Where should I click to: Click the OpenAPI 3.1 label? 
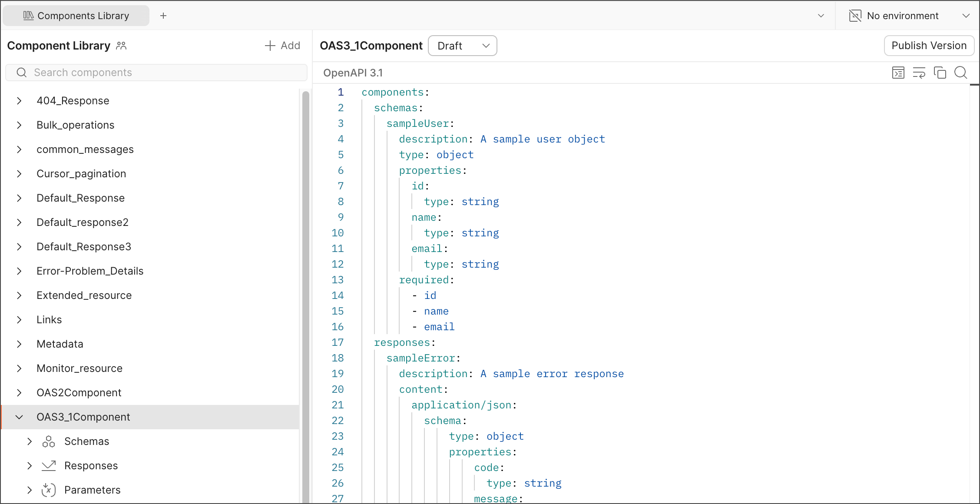[x=353, y=73]
